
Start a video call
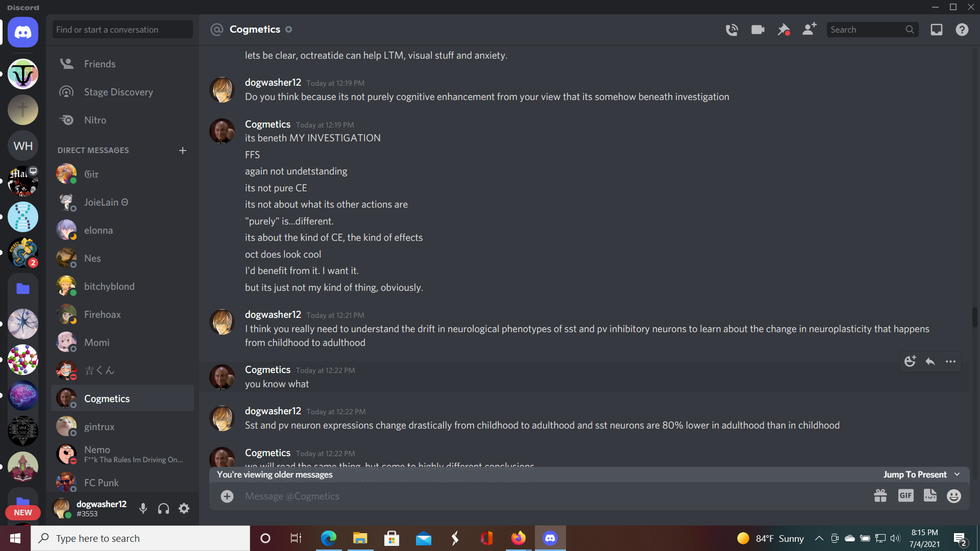(x=757, y=30)
